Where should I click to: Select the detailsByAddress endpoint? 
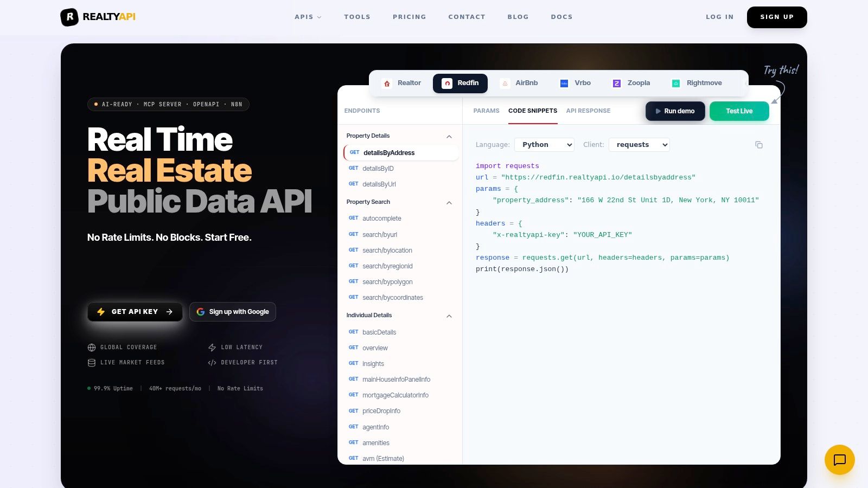pos(401,153)
